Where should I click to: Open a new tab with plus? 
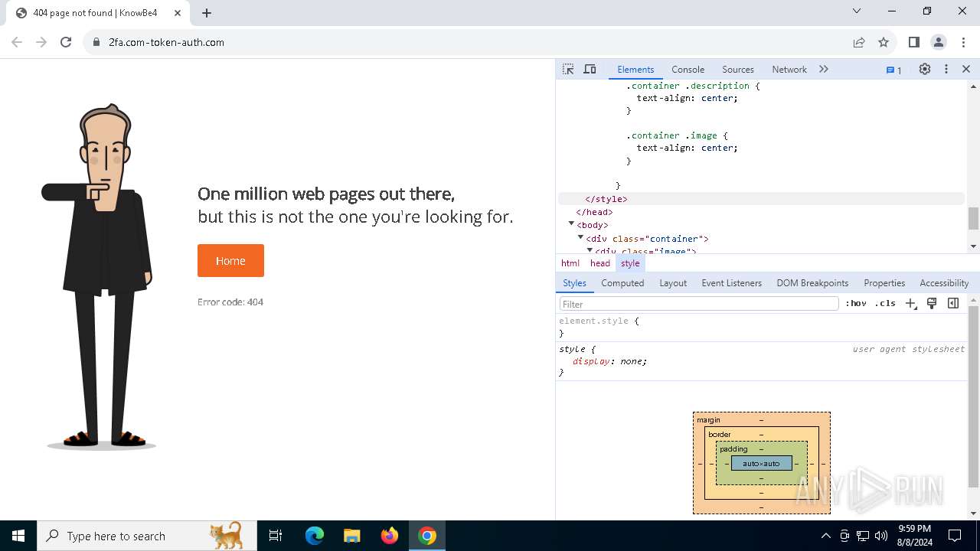coord(207,13)
